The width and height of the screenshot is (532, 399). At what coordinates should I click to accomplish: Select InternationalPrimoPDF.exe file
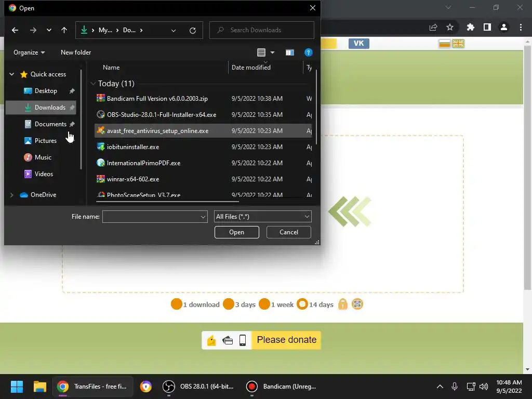(x=203, y=163)
